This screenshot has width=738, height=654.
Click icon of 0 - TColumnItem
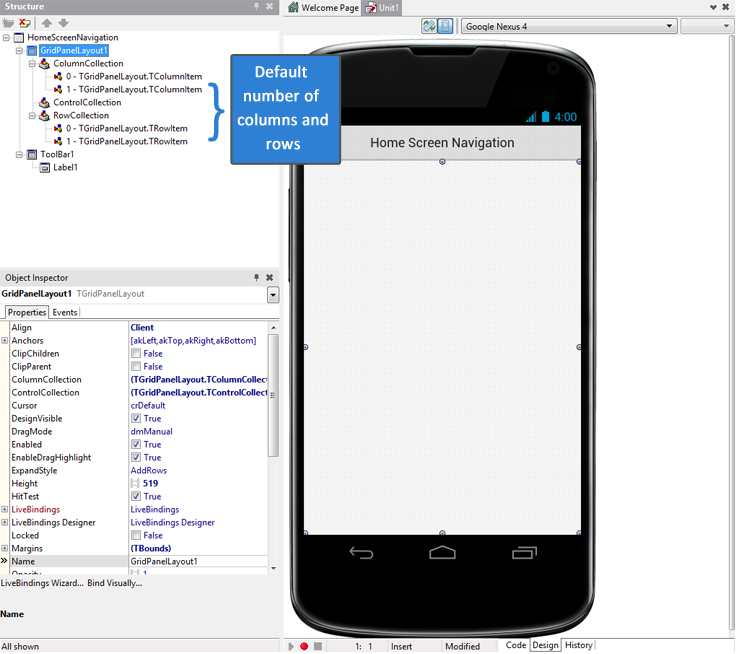[58, 77]
